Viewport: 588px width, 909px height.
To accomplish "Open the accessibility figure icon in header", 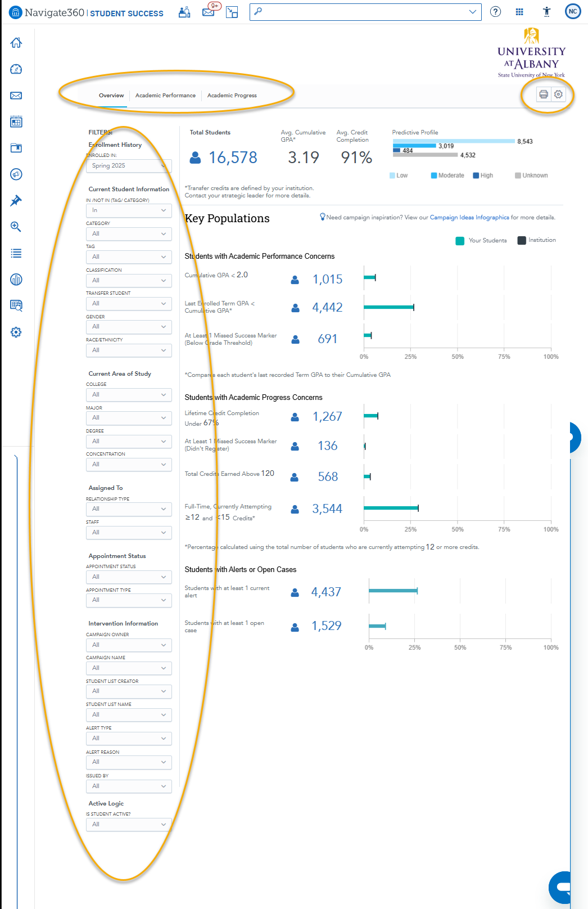I will point(546,12).
